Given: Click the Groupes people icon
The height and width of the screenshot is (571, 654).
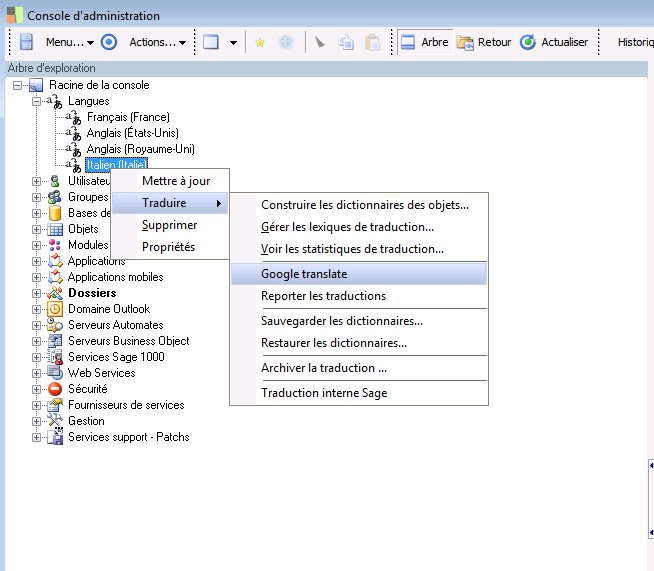Looking at the screenshot, I should (55, 197).
